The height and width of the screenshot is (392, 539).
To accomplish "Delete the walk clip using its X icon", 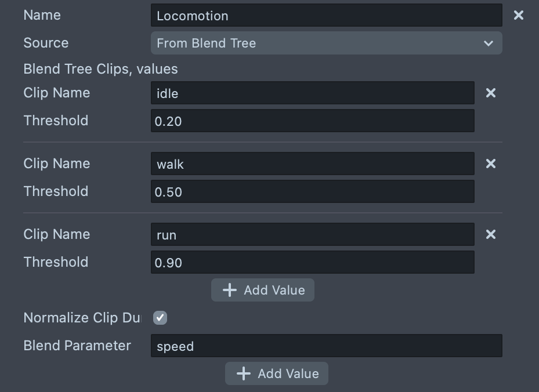I will [491, 164].
